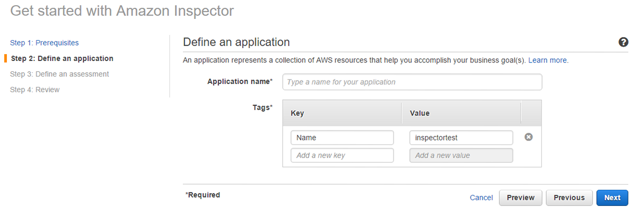Click the Value column header
This screenshot has height=220, width=644.
click(x=461, y=113)
